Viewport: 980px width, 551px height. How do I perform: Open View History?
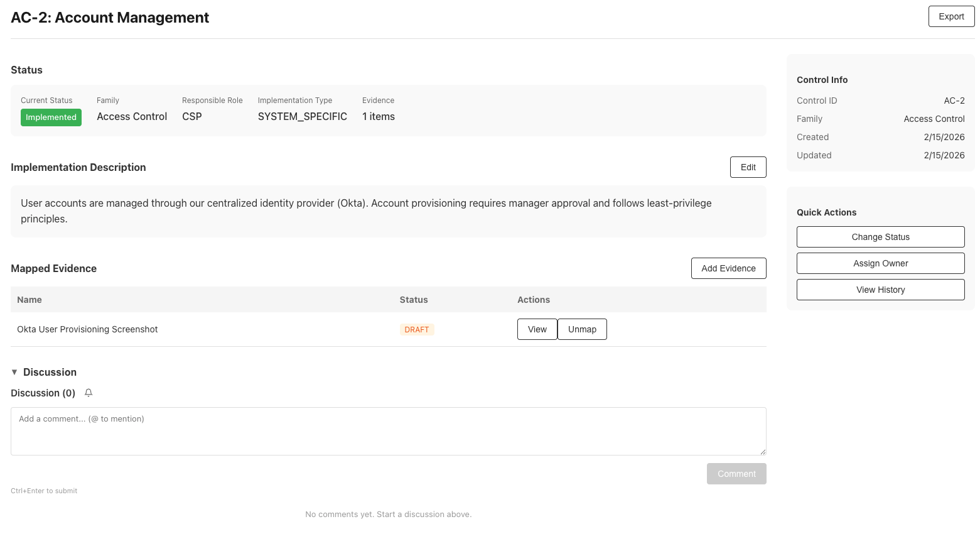[x=880, y=289]
